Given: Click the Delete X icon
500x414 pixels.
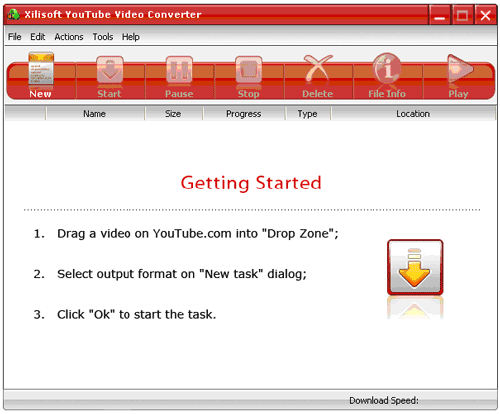Looking at the screenshot, I should point(318,68).
